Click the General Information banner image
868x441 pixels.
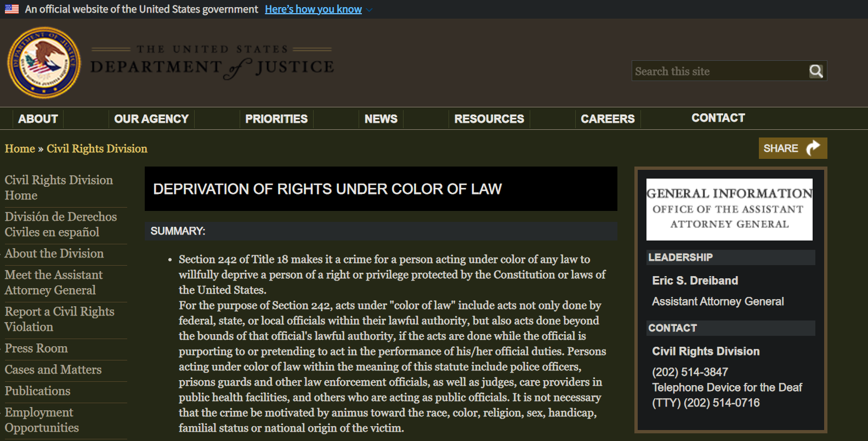(x=729, y=209)
